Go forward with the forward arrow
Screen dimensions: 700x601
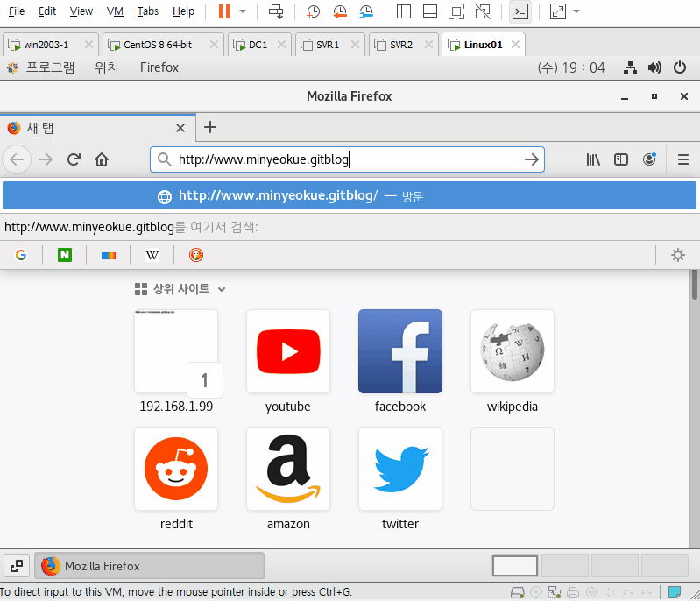[46, 159]
